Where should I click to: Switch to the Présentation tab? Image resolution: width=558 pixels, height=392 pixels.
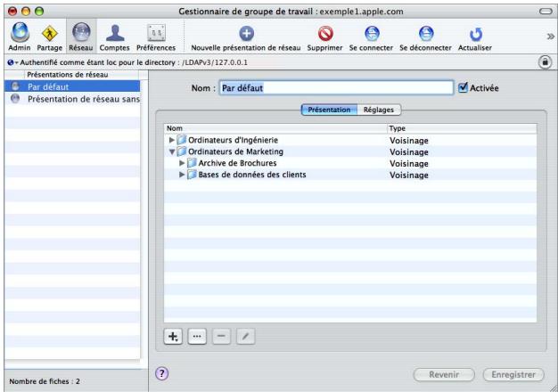329,110
